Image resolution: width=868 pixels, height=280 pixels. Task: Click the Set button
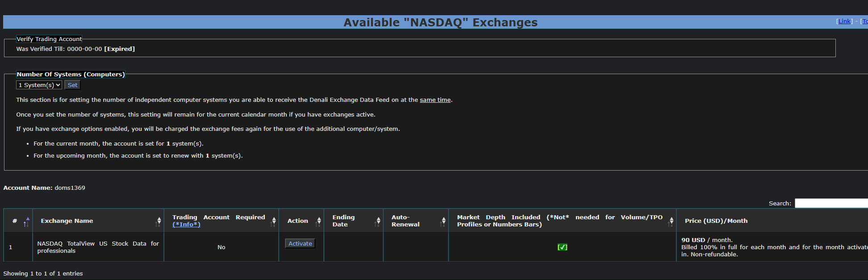[x=72, y=85]
